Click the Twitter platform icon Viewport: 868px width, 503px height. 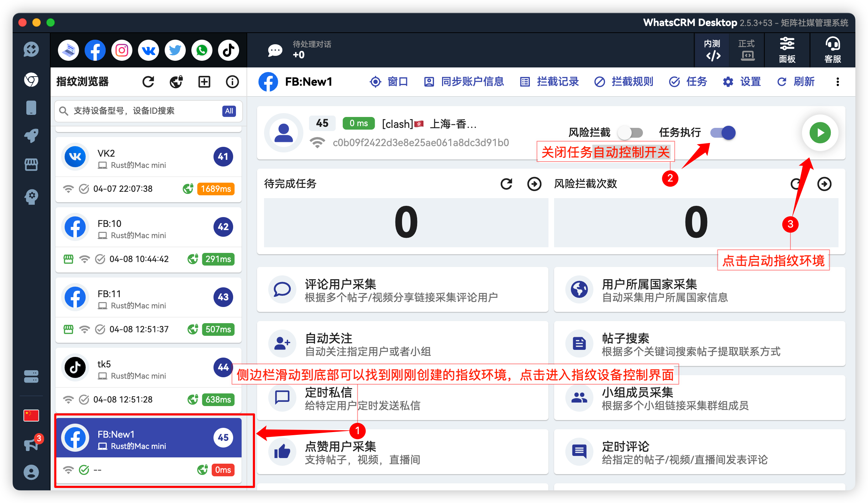[x=175, y=50]
